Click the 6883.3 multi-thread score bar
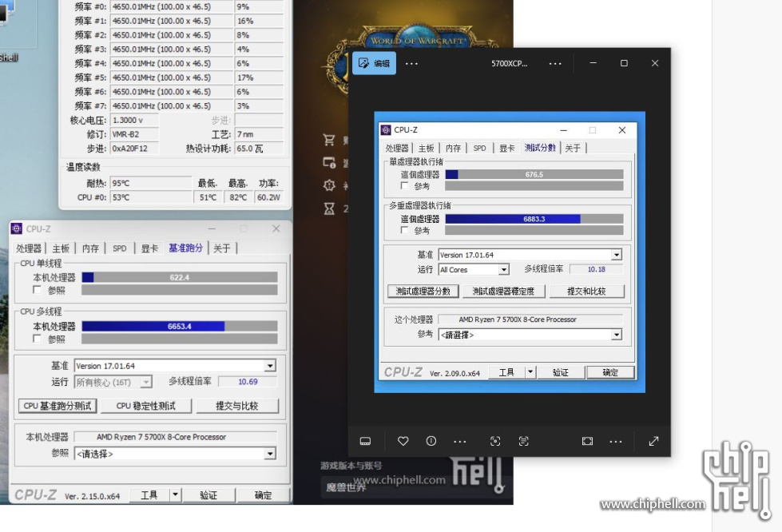This screenshot has width=782, height=532. click(534, 218)
